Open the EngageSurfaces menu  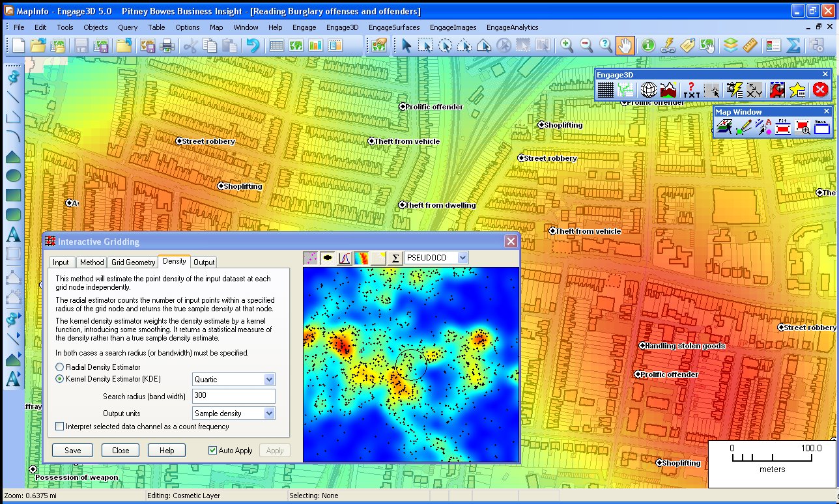(394, 27)
